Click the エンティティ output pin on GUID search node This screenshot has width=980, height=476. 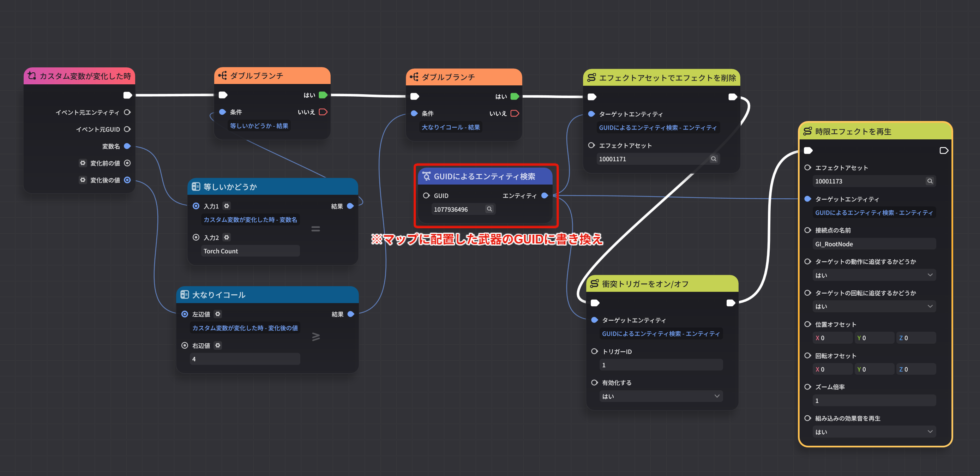point(545,195)
